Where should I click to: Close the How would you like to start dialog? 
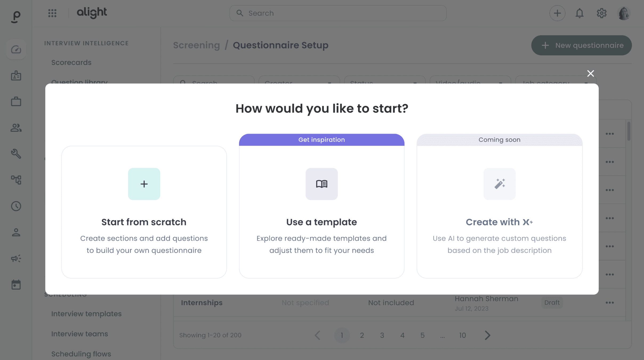[x=590, y=73]
